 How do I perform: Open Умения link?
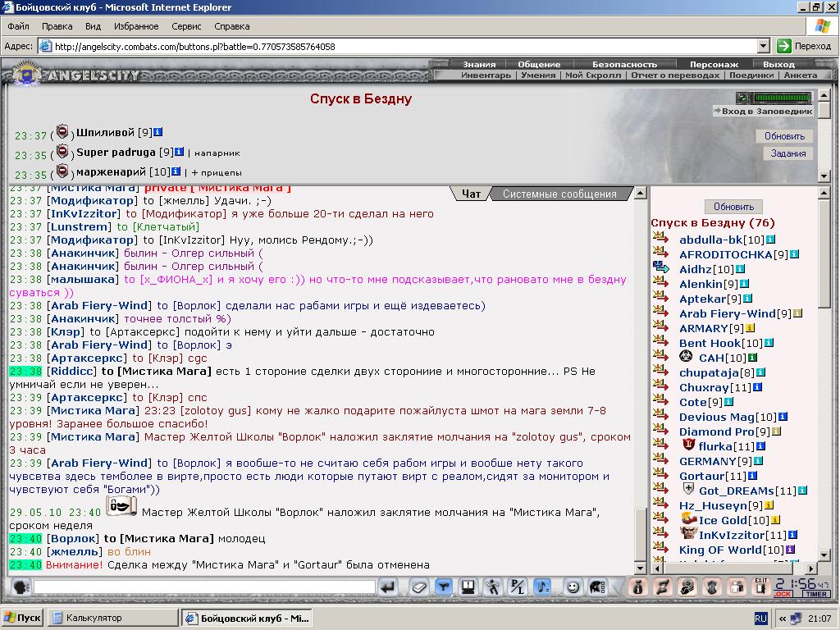(538, 75)
